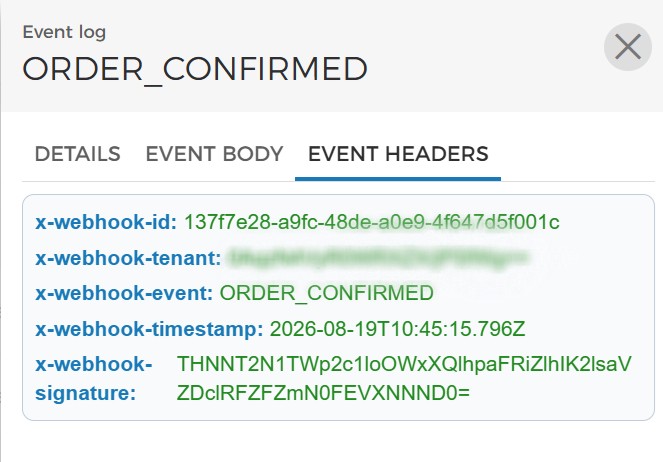
Task: Click signature second line ending NNND0=
Action: pos(323,393)
